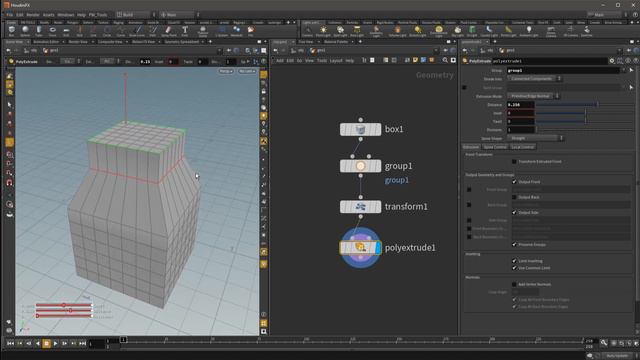Jump to the last frame
Screen dimensions: 640x360
coord(82,344)
